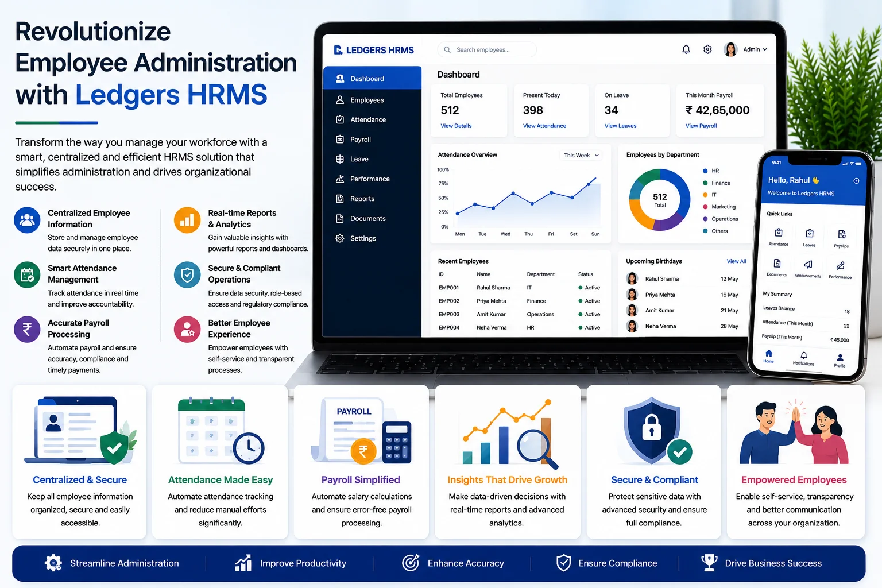Go to Attendance in the sidebar
Image resolution: width=882 pixels, height=588 pixels.
point(372,119)
